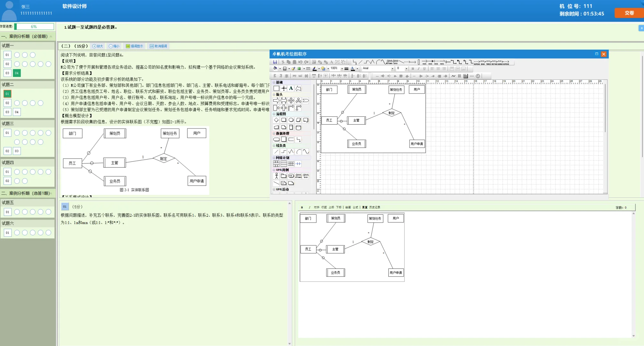Viewport: 644px width, 346px height.
Task: Select the text 'A' tool in 基础
Action: 291,88
